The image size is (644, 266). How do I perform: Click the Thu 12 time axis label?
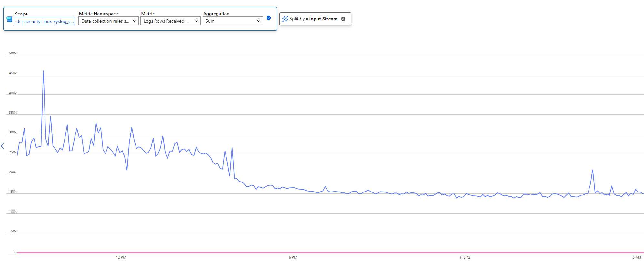click(x=465, y=257)
